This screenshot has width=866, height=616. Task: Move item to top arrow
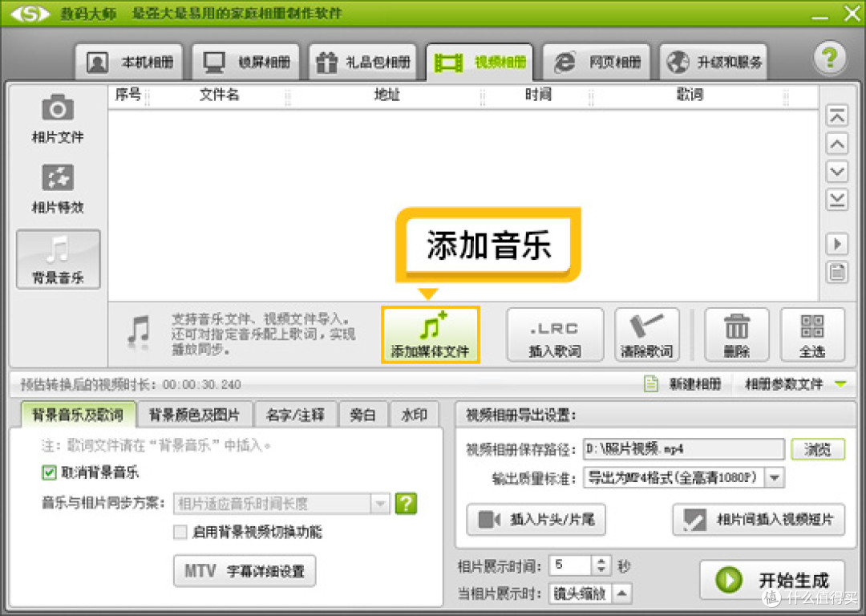[836, 116]
